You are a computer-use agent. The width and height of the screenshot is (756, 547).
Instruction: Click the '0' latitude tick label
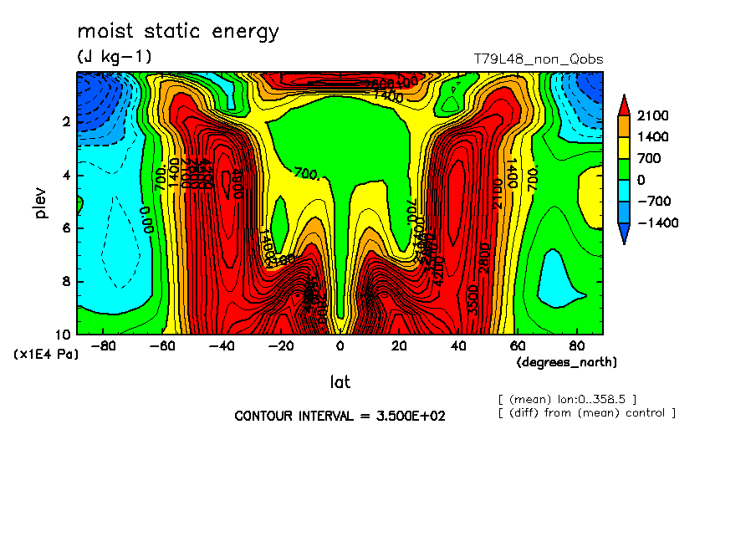tap(340, 345)
